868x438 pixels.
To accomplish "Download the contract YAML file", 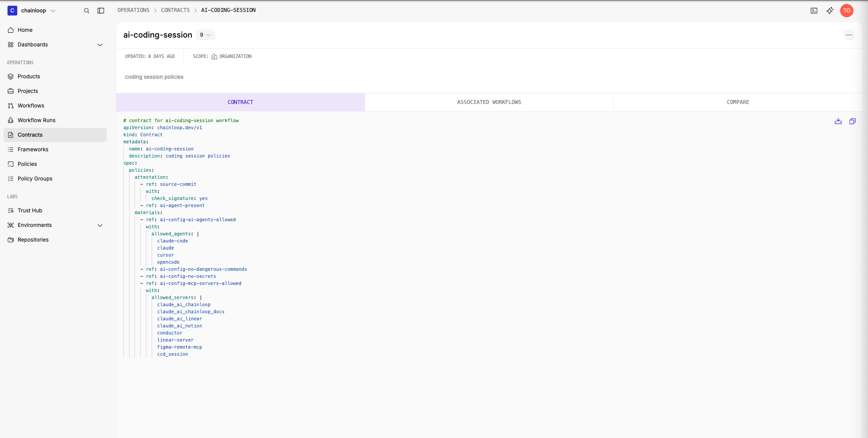I will (838, 121).
